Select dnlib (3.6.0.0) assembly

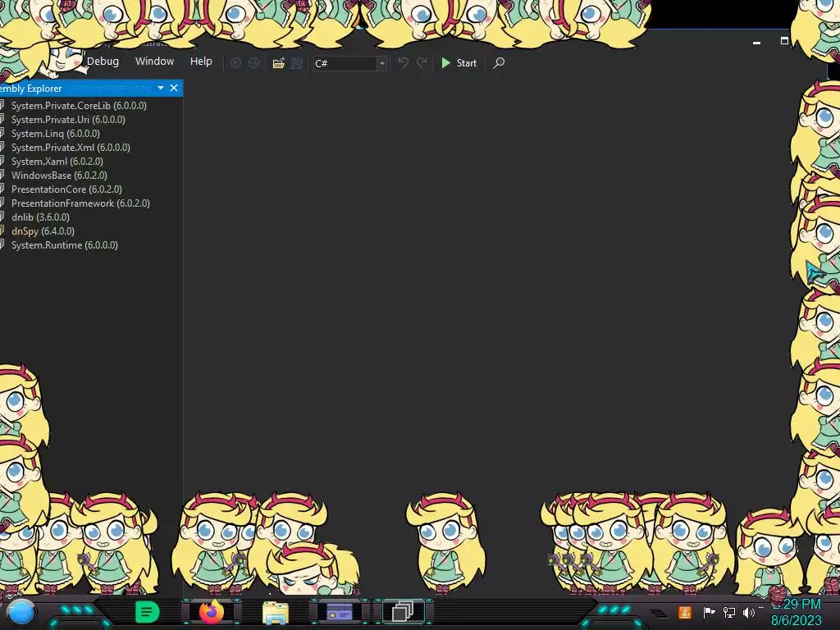pos(40,217)
